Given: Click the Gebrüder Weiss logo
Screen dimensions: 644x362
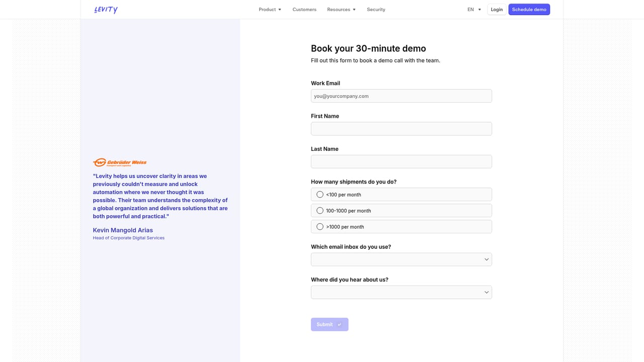Looking at the screenshot, I should point(120,162).
